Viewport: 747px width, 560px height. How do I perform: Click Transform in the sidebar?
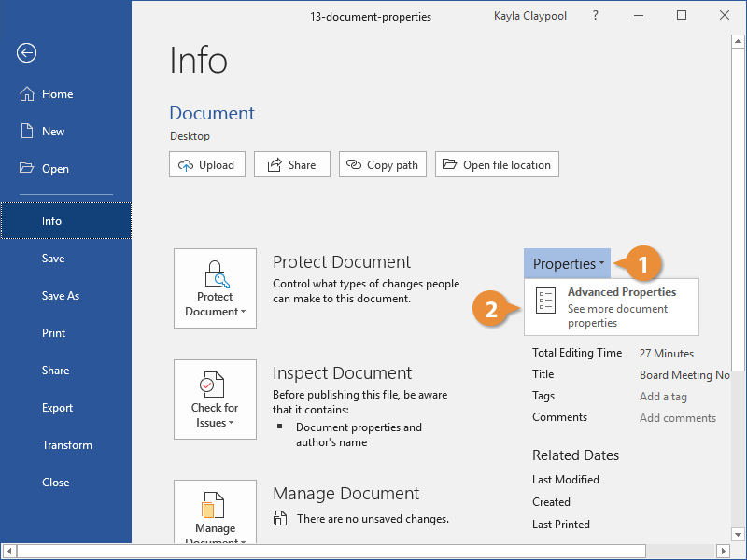coord(66,445)
